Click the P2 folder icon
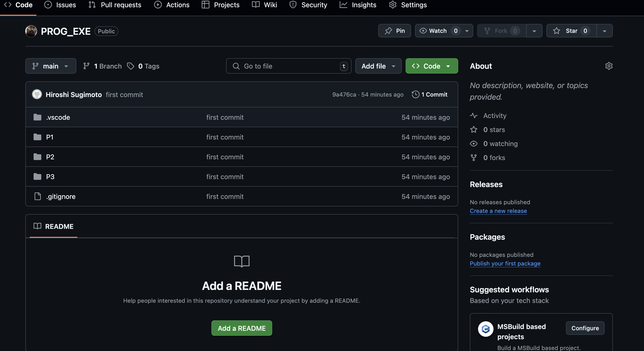Screen dimensions: 644x351 pos(37,156)
